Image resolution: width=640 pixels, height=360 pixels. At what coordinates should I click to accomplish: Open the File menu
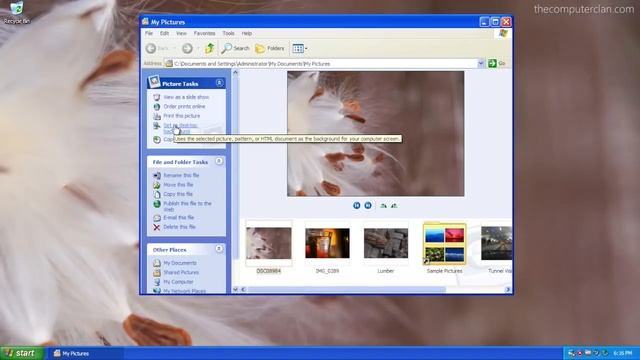(x=149, y=33)
